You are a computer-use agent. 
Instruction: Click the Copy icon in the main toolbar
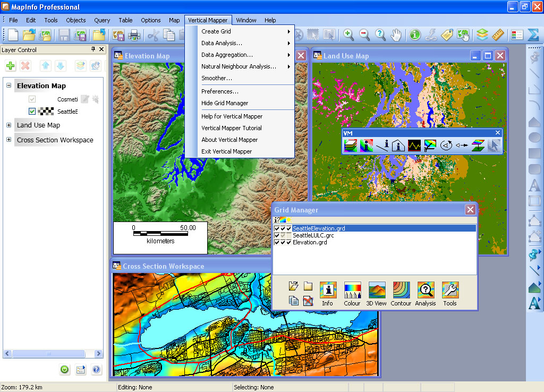click(x=169, y=35)
